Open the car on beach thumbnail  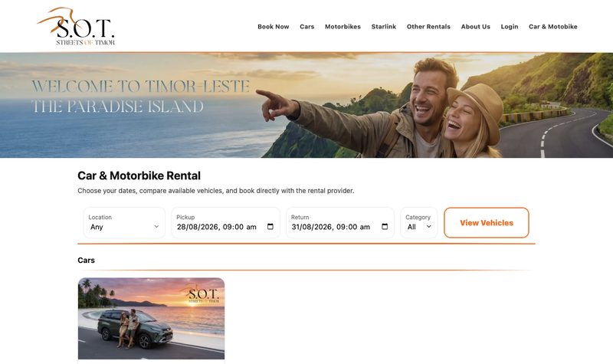click(151, 319)
